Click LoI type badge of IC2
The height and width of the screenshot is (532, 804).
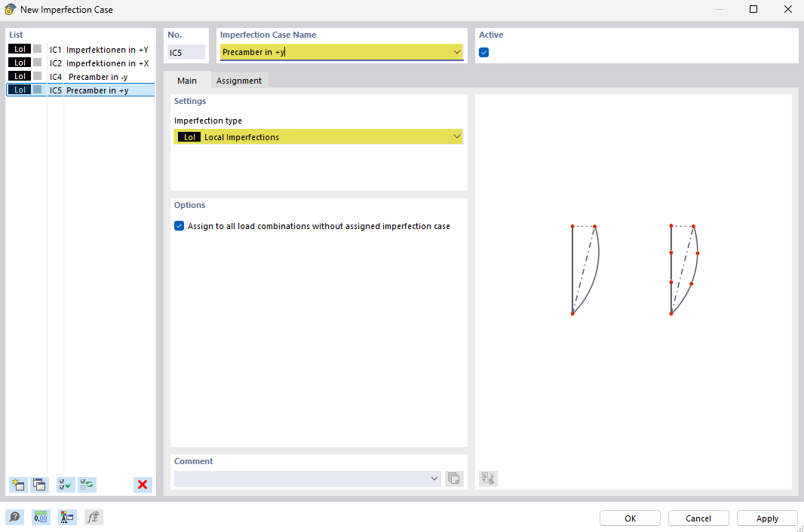[x=20, y=63]
